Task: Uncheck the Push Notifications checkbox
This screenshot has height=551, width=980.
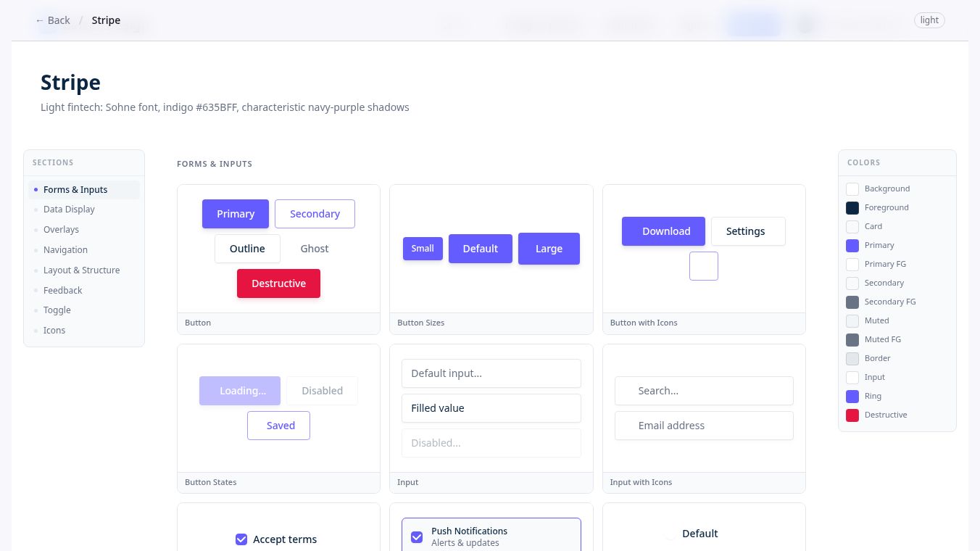Action: (x=417, y=537)
